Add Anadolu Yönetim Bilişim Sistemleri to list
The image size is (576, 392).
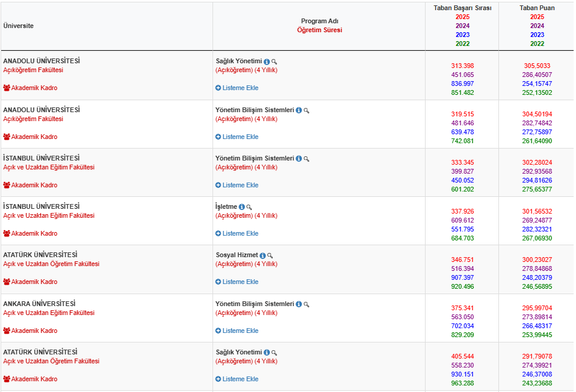pyautogui.click(x=237, y=137)
